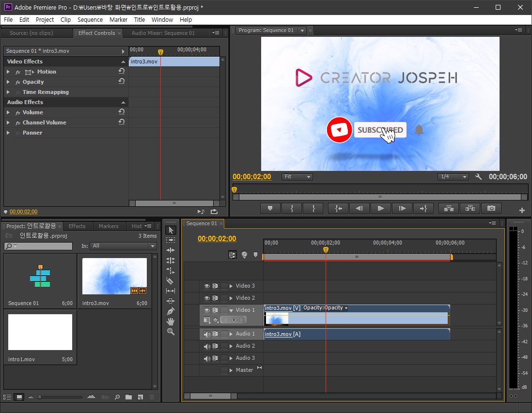532x413 pixels.
Task: Select the Razor tool in tools panel
Action: tap(170, 281)
